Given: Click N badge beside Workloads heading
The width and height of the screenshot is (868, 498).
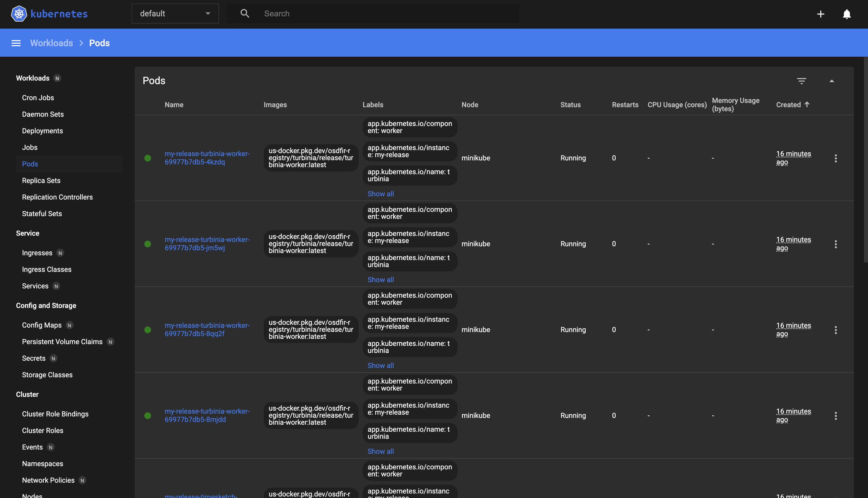Looking at the screenshot, I should 57,78.
